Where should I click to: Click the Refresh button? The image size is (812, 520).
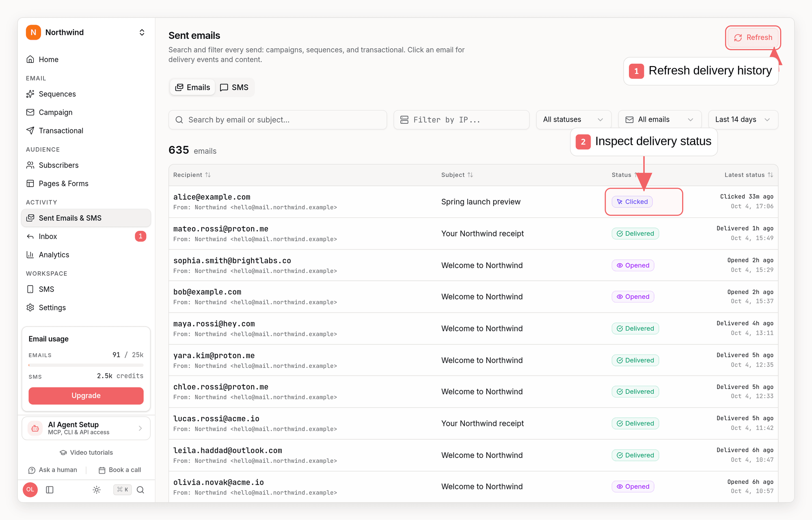(753, 38)
